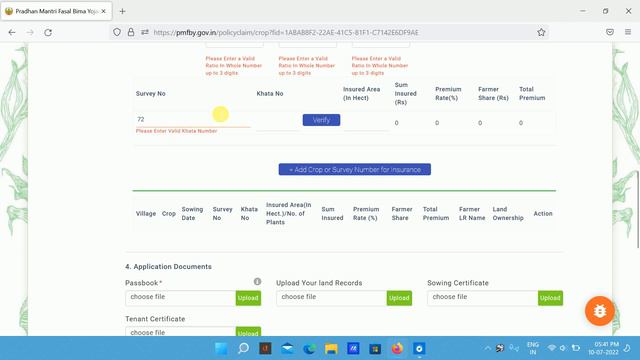Click Add Crop or Survey Number for Insurance

pyautogui.click(x=355, y=169)
